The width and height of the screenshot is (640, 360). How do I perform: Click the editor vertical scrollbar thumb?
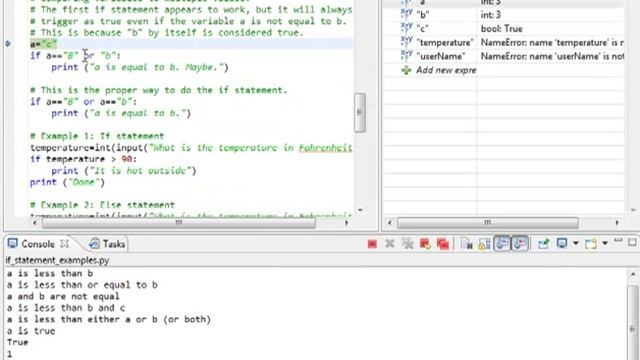[360, 113]
